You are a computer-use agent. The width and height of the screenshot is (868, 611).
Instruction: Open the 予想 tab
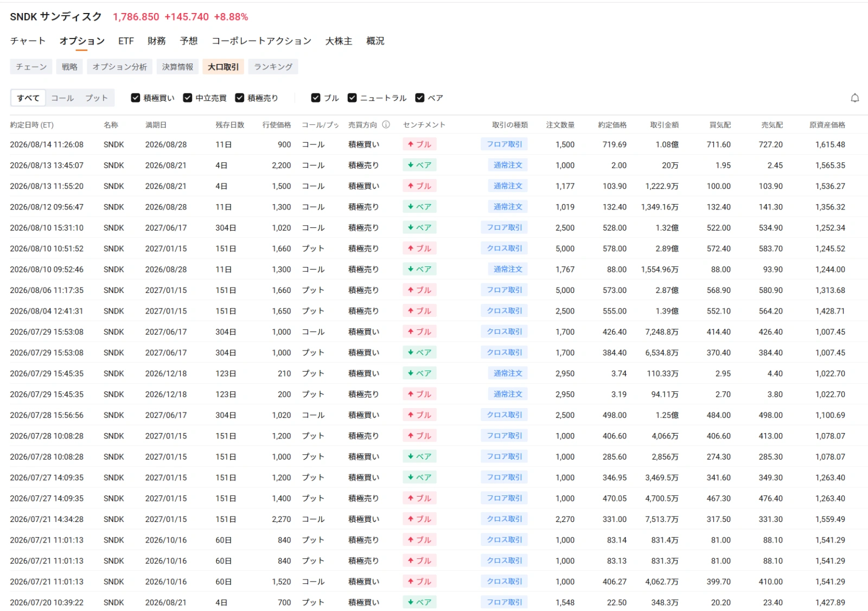(x=189, y=41)
